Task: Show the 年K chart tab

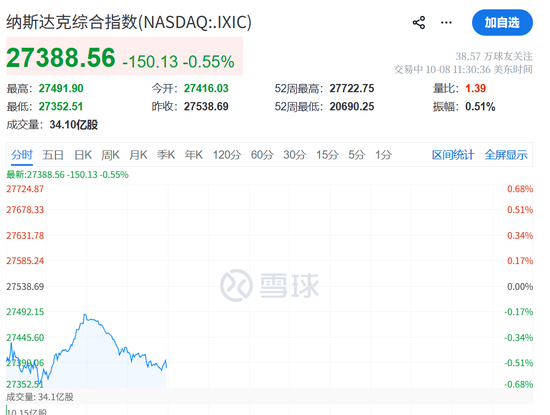Action: pos(194,155)
